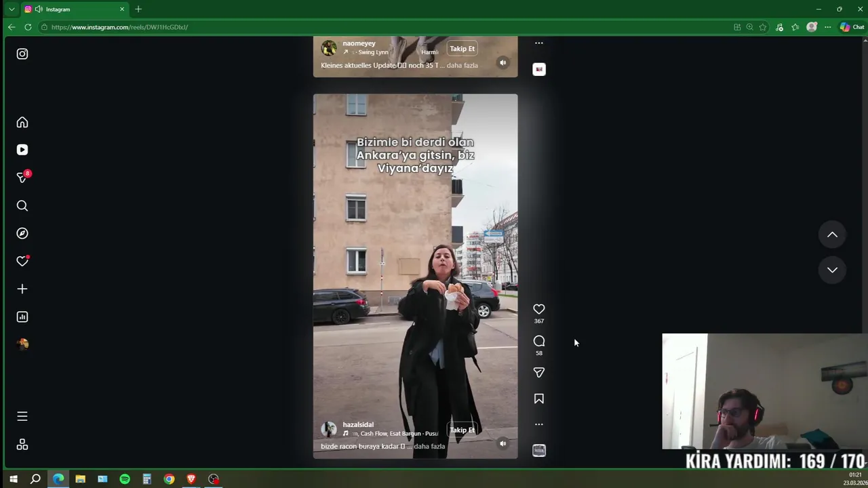Viewport: 868px width, 488px height.
Task: Open the Explore compass icon
Action: [22, 233]
